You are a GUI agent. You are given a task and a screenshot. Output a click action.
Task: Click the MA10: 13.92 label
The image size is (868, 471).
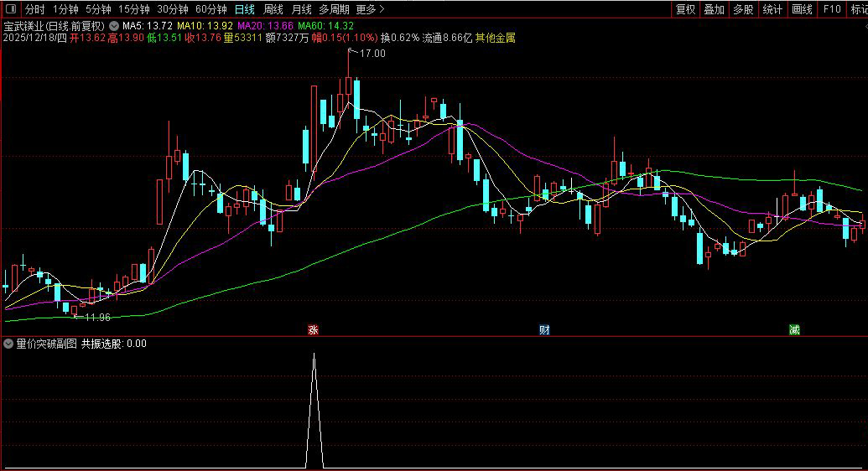click(205, 26)
